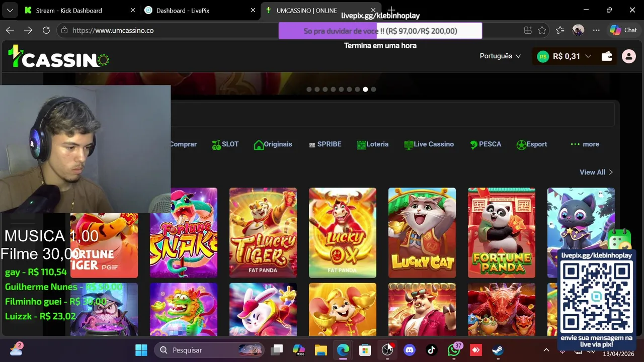Select the last banner carousel dot
This screenshot has height=362, width=644.
pos(373,89)
